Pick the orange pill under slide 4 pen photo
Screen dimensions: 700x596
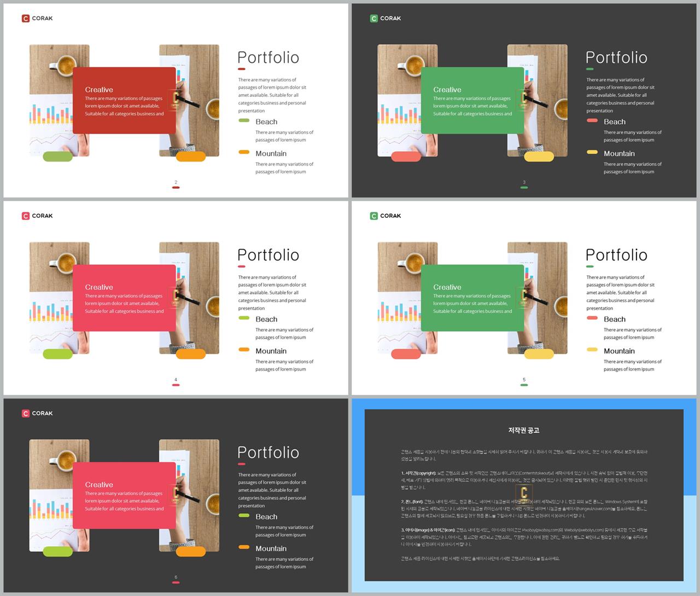(x=191, y=354)
